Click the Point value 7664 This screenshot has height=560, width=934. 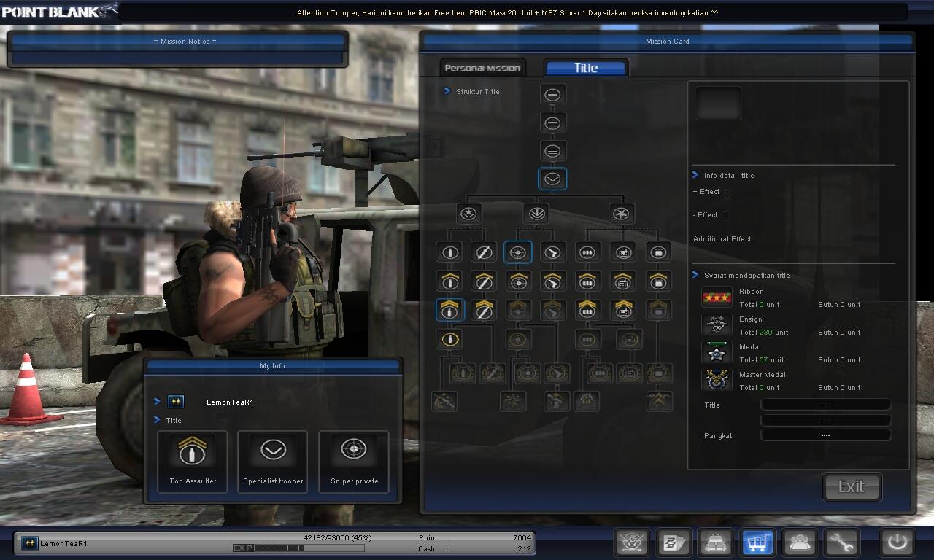click(522, 538)
